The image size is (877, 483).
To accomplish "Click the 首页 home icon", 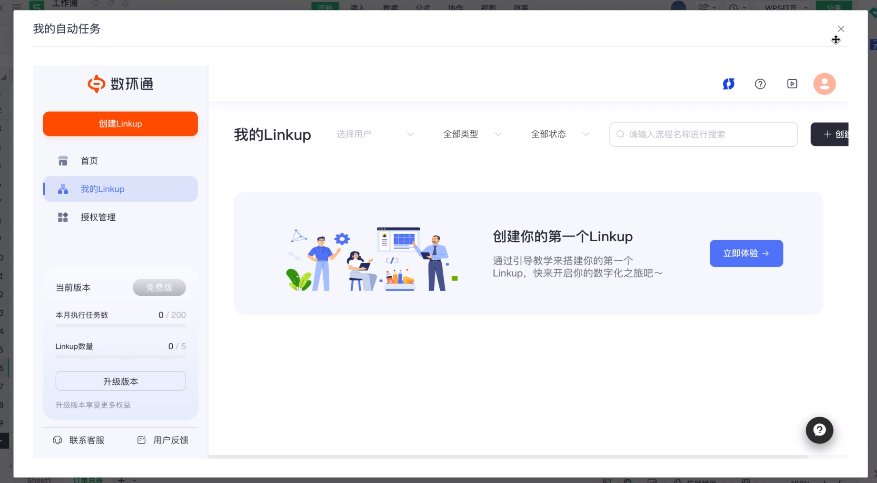I will tap(63, 161).
